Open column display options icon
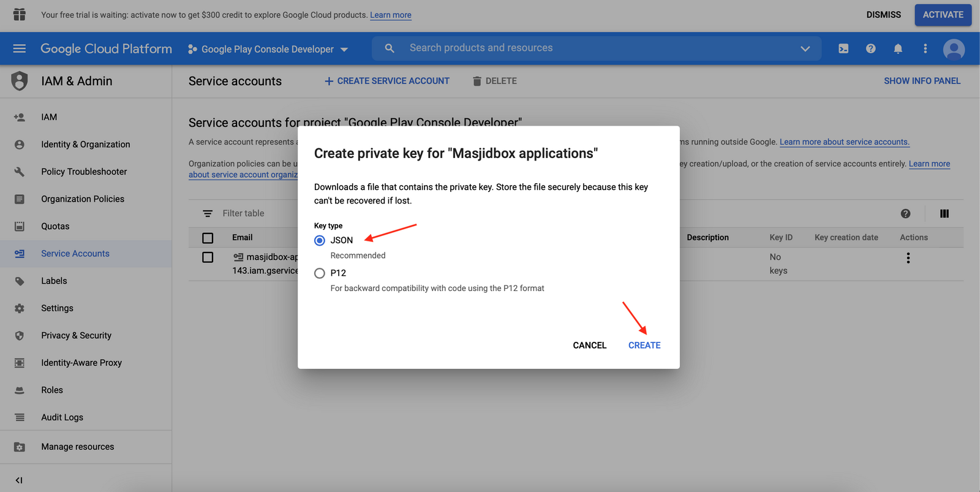 944,213
